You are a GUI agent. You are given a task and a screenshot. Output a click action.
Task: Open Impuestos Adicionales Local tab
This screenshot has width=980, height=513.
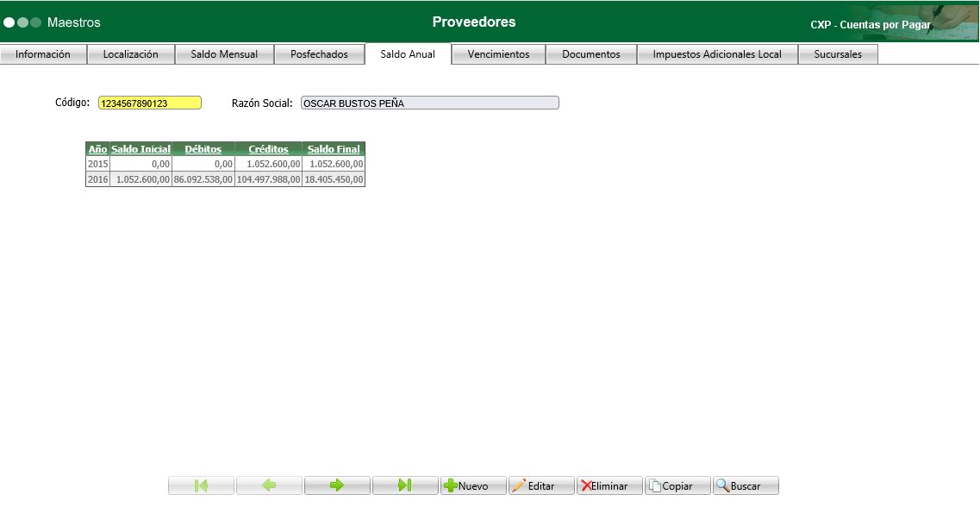coord(717,54)
